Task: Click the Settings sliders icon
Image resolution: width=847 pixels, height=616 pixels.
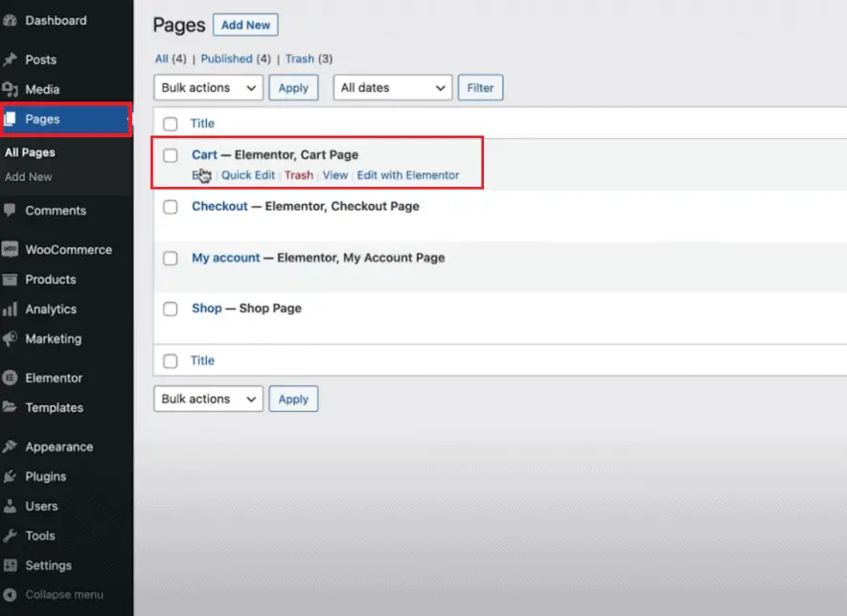Action: click(x=10, y=565)
